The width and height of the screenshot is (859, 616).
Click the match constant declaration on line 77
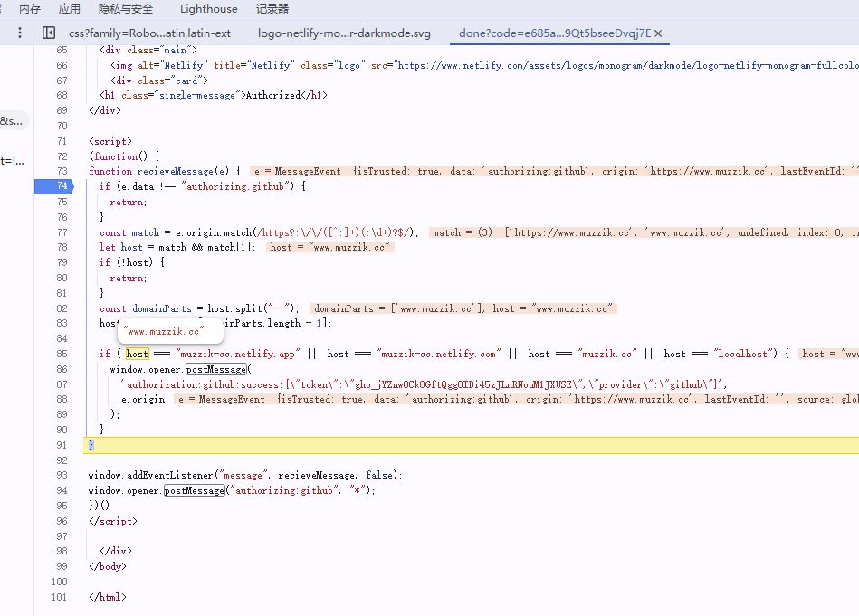(x=145, y=232)
